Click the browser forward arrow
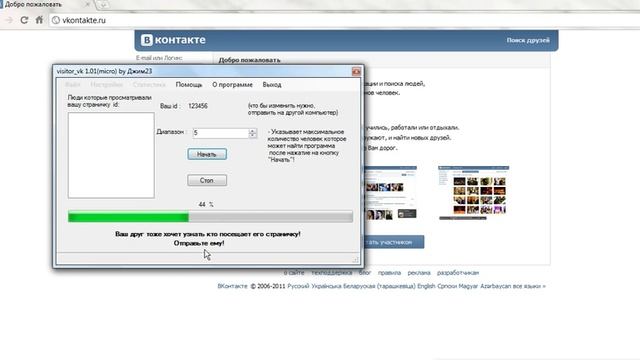The image size is (640, 360). 9,20
